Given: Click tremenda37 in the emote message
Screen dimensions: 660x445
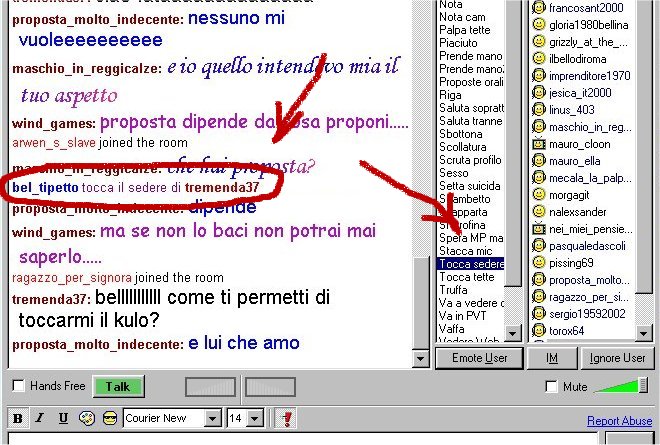Looking at the screenshot, I should coord(222,188).
